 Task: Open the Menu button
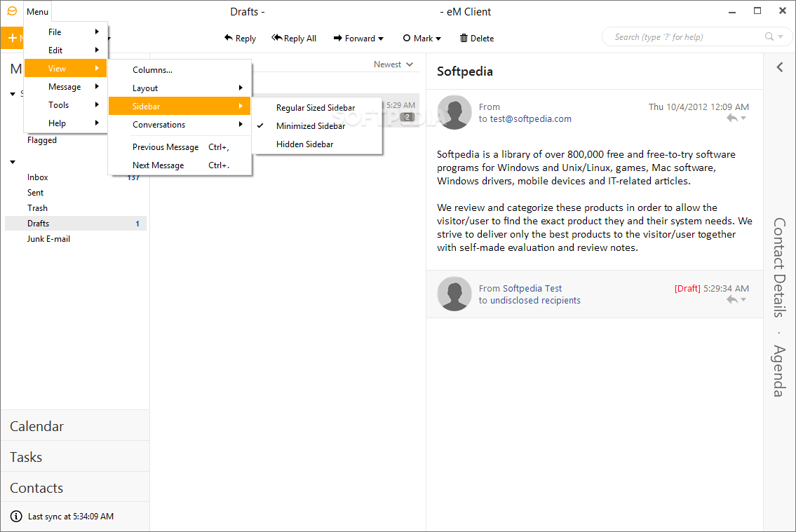[38, 12]
